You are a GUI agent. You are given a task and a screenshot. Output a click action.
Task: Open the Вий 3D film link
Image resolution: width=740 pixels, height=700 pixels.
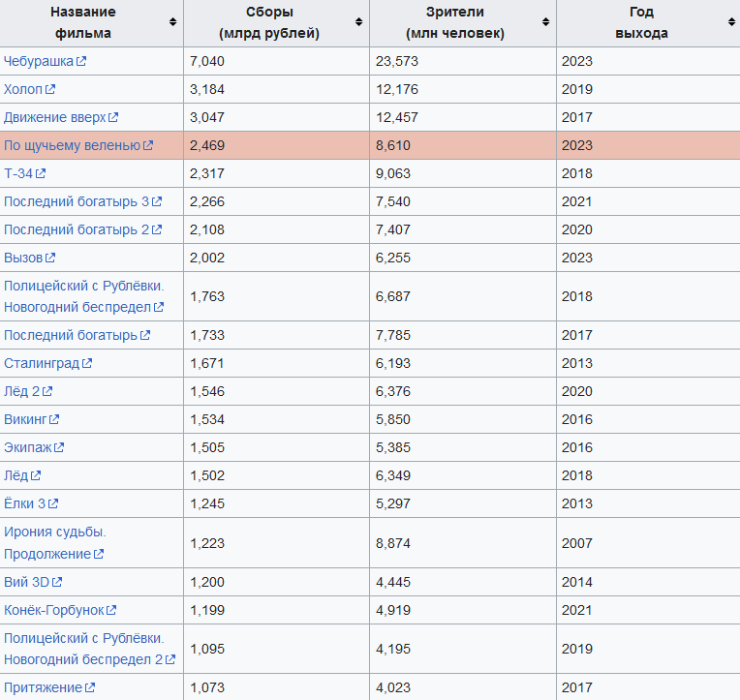click(26, 582)
